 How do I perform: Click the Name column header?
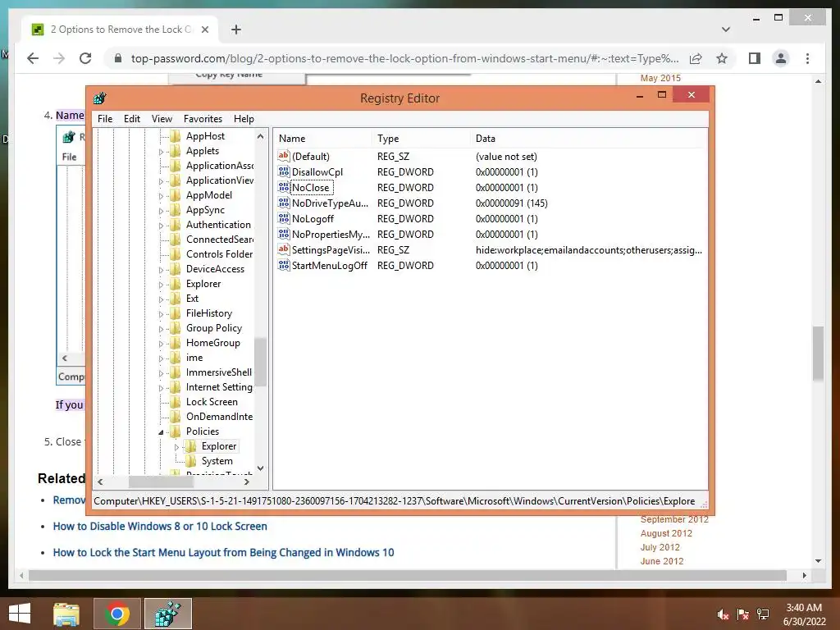click(322, 138)
